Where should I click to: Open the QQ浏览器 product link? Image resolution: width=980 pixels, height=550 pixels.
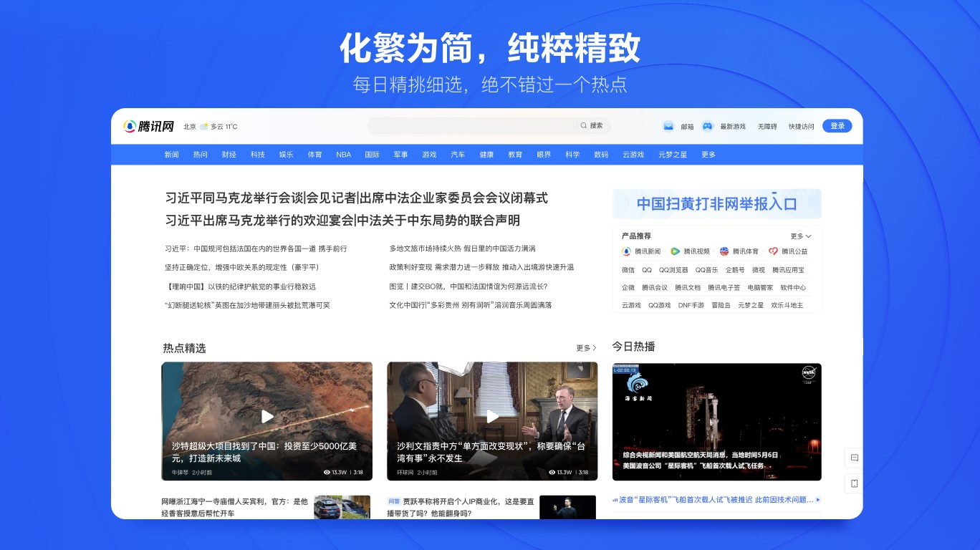coord(673,270)
